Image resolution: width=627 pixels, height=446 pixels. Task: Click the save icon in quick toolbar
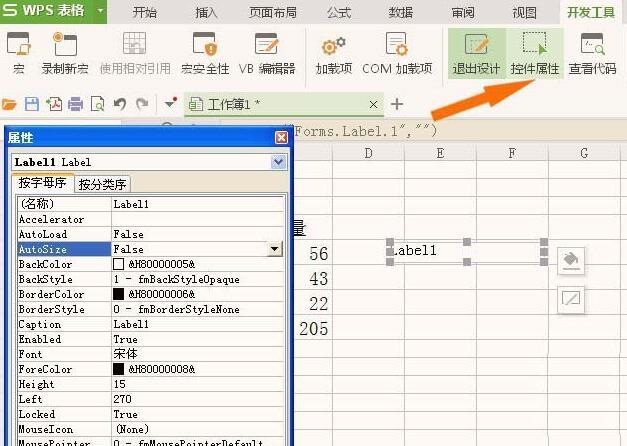coord(32,104)
